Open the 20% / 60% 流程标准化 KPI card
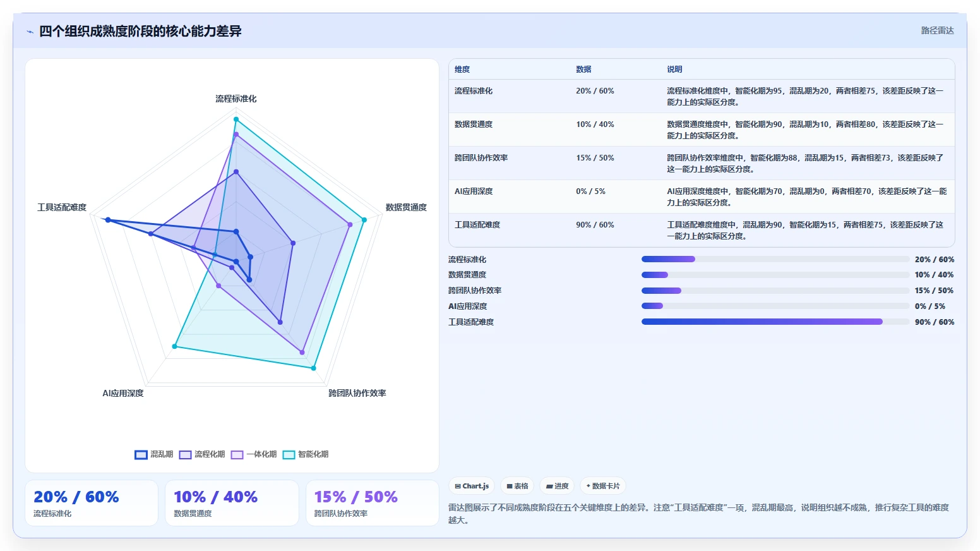 (x=92, y=503)
